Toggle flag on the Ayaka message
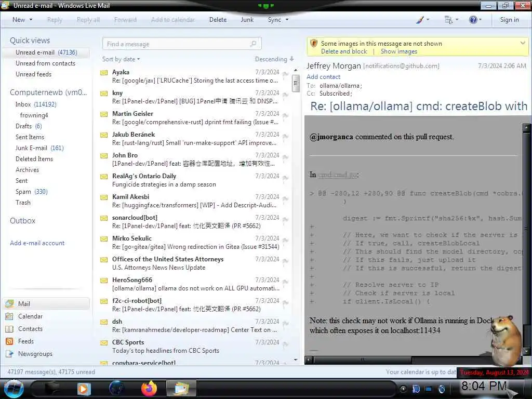The width and height of the screenshot is (532, 399). 285,74
